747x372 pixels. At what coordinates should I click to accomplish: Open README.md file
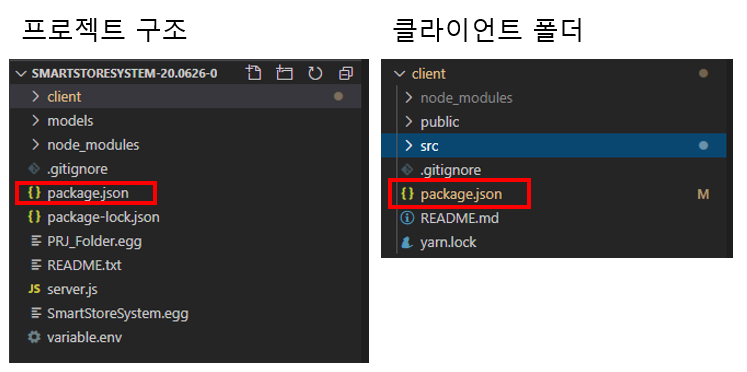pos(460,218)
